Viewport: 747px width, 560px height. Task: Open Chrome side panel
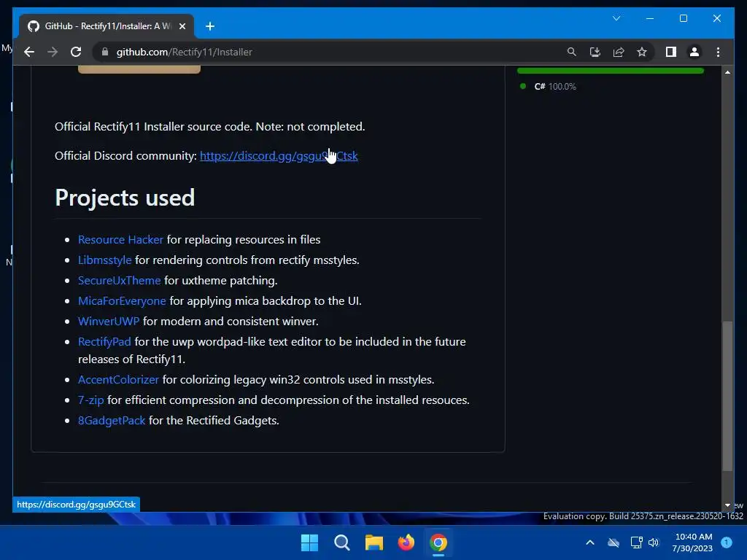click(x=671, y=52)
